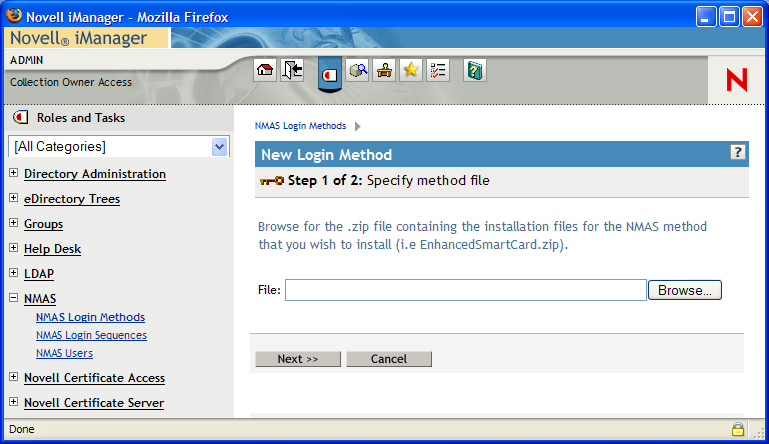This screenshot has width=769, height=444.
Task: Open the Configure icon in the toolbar
Action: [x=384, y=70]
